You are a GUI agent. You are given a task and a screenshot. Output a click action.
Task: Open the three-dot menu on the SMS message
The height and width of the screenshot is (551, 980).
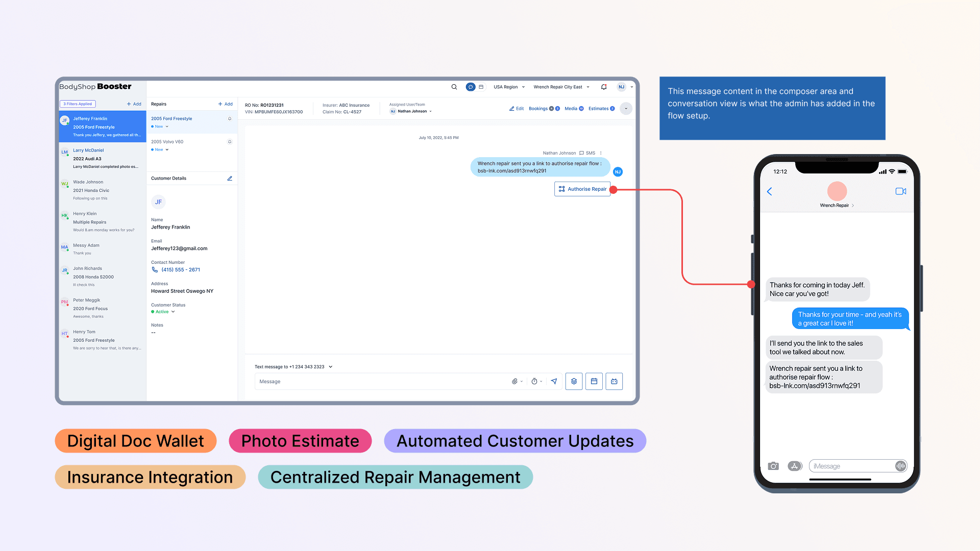(x=601, y=153)
